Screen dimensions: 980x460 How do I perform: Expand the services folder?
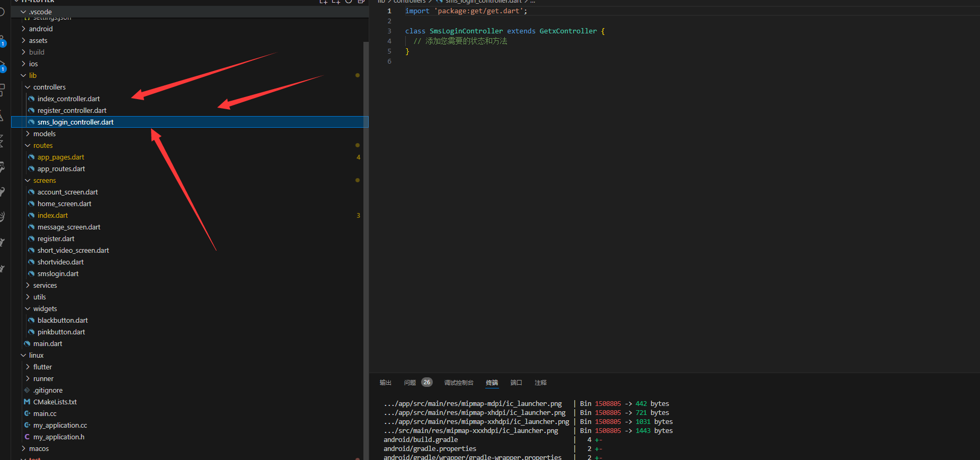tap(28, 285)
